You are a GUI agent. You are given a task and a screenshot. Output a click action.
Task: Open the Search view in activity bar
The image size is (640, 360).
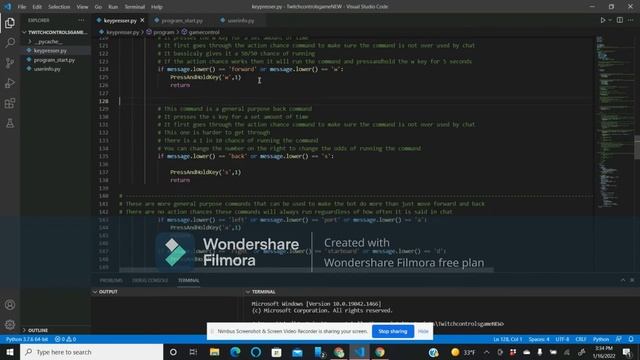[10, 42]
